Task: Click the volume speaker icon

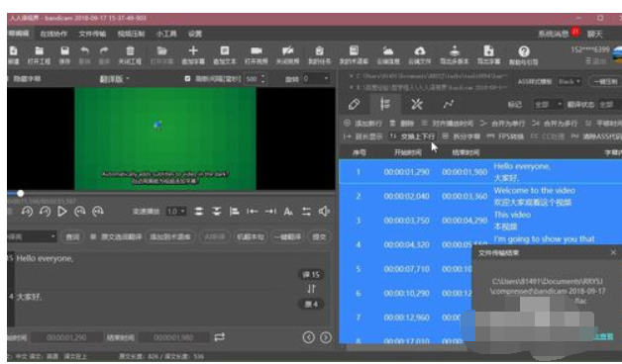Action: click(x=324, y=212)
